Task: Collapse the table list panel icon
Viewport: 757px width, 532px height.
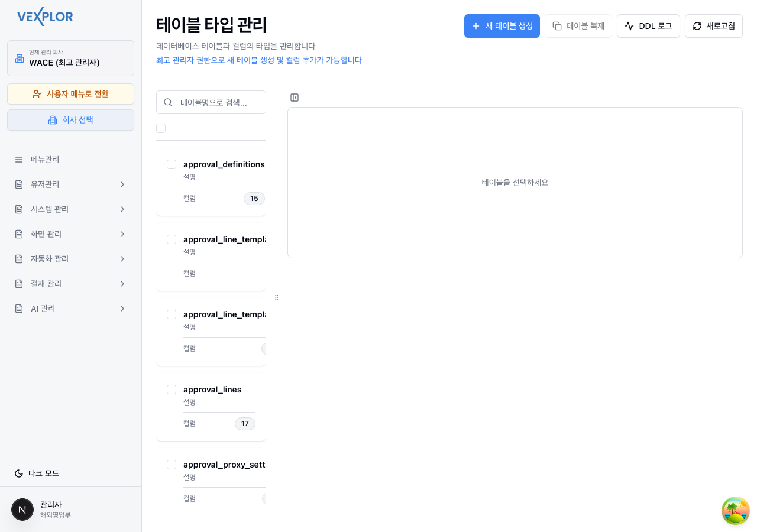Action: [x=295, y=98]
